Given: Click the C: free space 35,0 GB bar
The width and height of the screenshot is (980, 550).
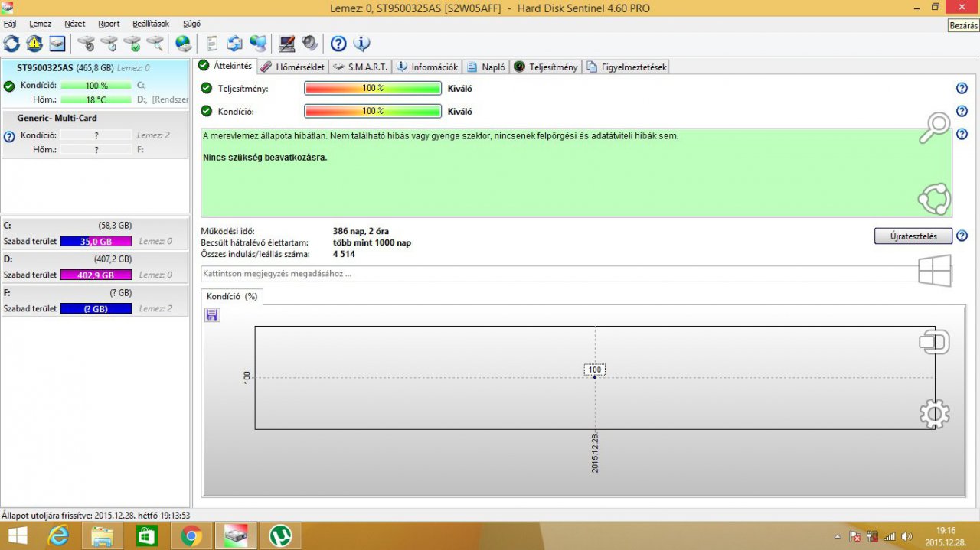Looking at the screenshot, I should click(96, 241).
